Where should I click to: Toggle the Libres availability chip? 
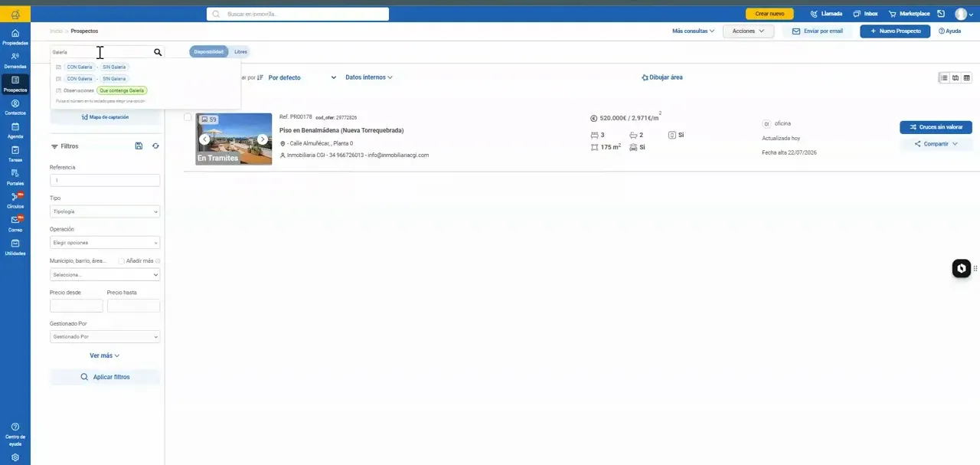(x=240, y=51)
